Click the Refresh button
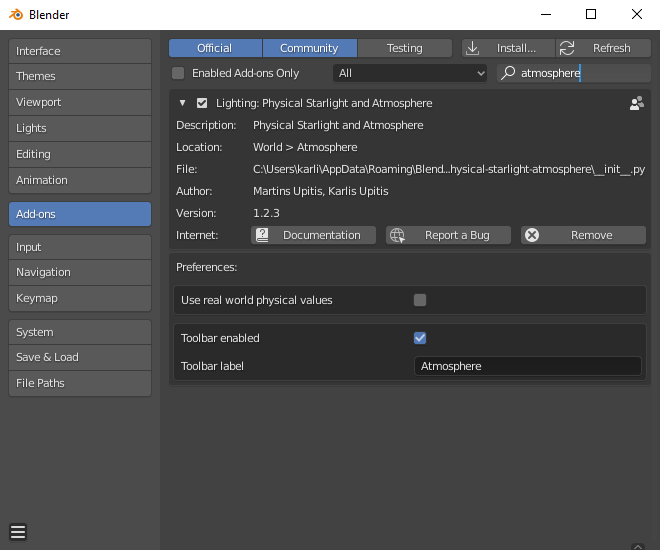Screen dimensions: 660x550 pos(603,48)
